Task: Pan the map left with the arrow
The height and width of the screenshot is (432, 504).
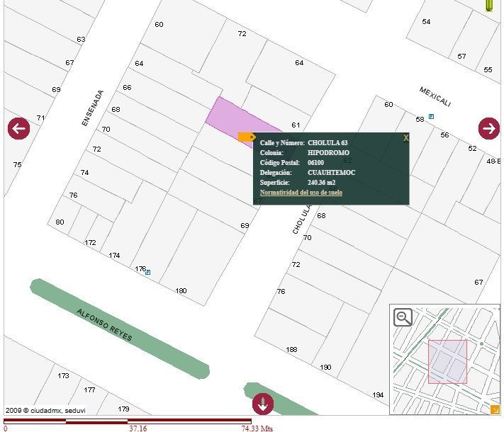Action: (18, 128)
